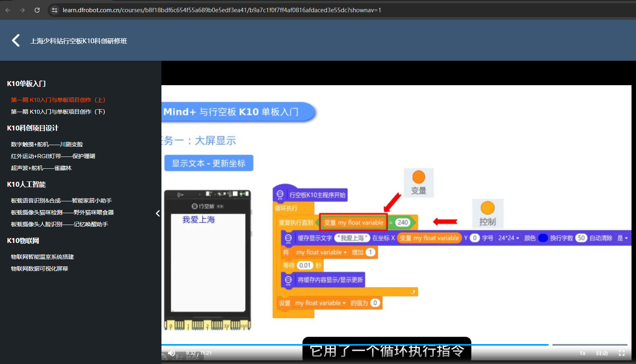Click K10单板入门 section heading
The height and width of the screenshot is (364, 636).
pyautogui.click(x=26, y=84)
